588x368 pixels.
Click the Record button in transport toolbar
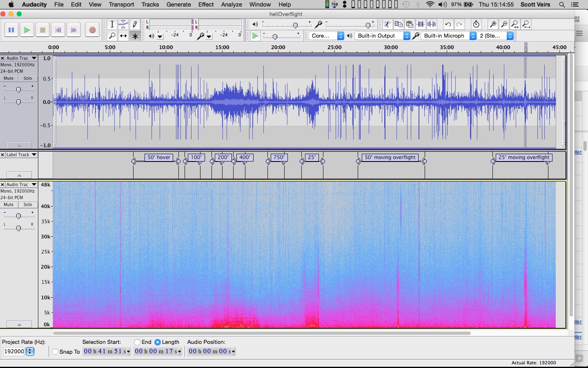tap(92, 30)
